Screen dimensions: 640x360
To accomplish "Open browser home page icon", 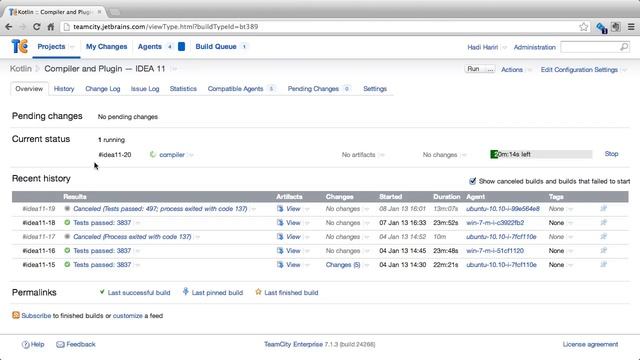I will [x=51, y=27].
